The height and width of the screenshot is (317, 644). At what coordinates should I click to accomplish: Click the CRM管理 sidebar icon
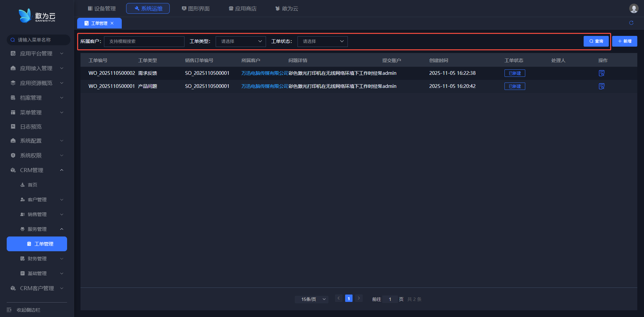pos(13,170)
